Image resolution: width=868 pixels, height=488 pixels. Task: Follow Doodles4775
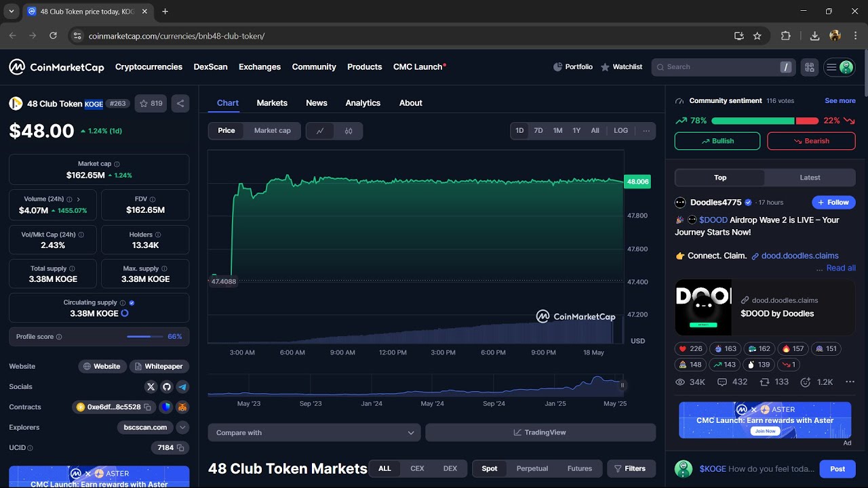click(833, 202)
